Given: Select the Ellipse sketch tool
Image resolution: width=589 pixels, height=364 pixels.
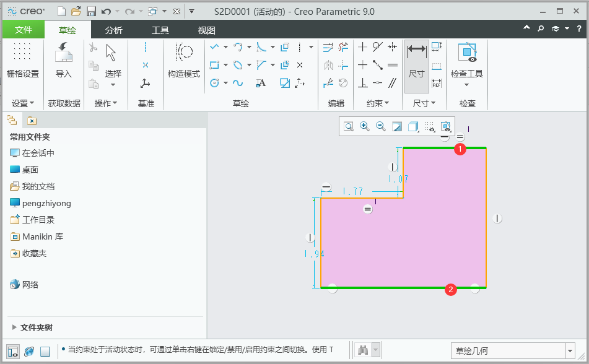Looking at the screenshot, I should (238, 65).
